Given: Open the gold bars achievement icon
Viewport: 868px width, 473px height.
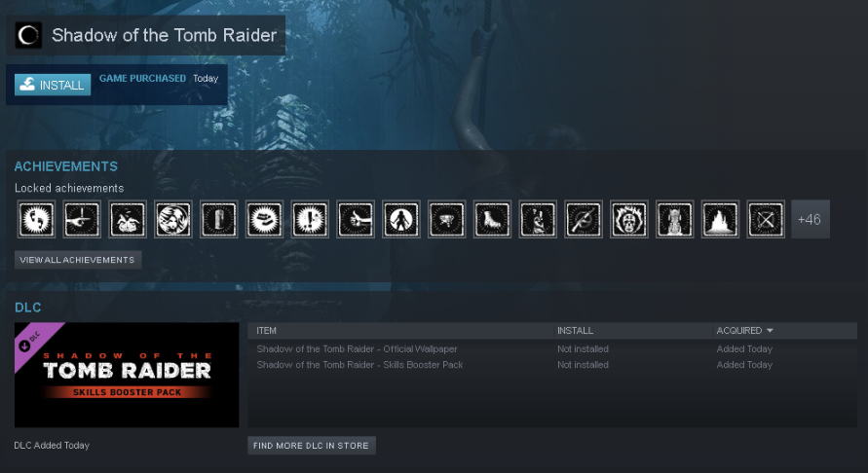Looking at the screenshot, I should pos(264,219).
